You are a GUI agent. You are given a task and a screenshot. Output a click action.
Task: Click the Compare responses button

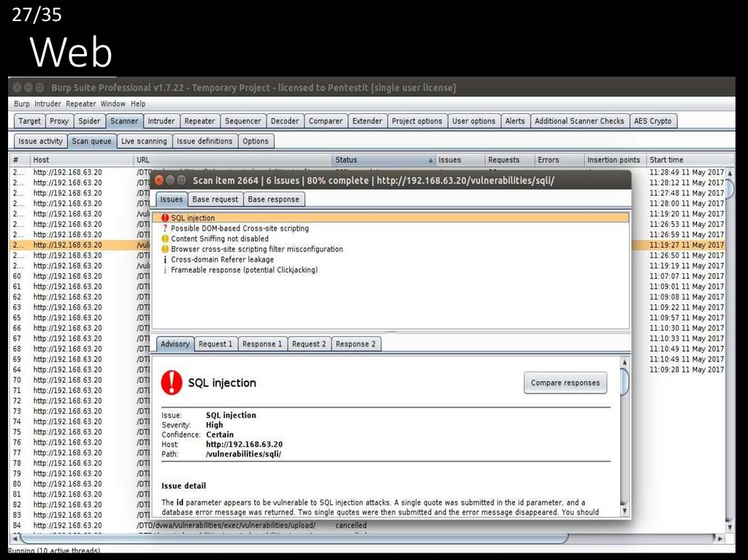pos(565,383)
